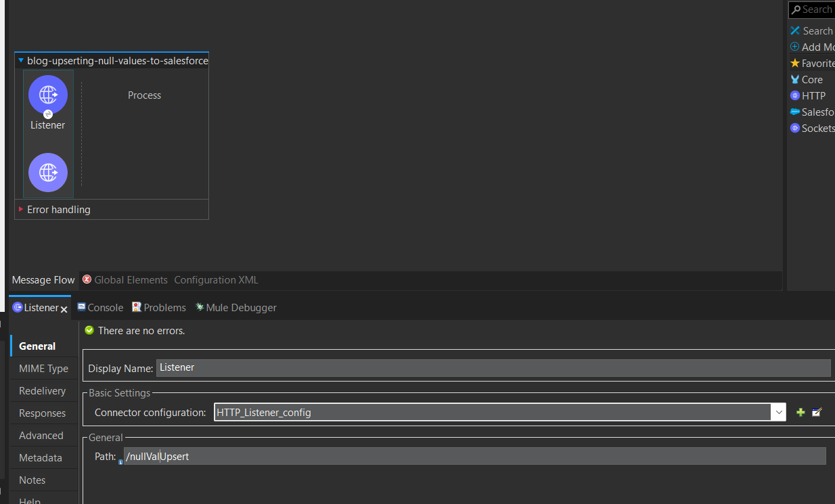Open Sockets module in the palette
Screen dimensions: 835x504
[817, 128]
